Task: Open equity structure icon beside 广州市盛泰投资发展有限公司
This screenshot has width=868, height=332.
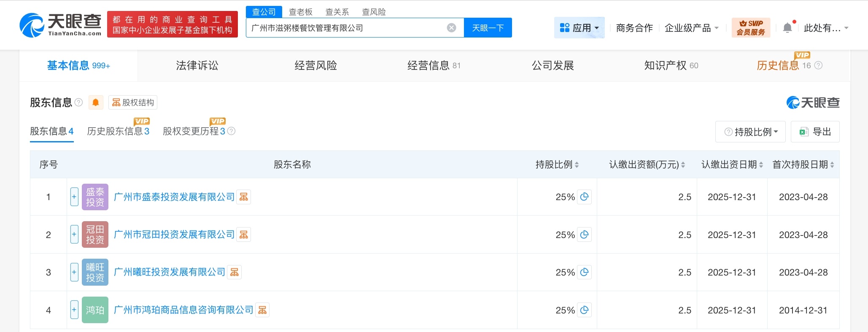Action: click(244, 197)
